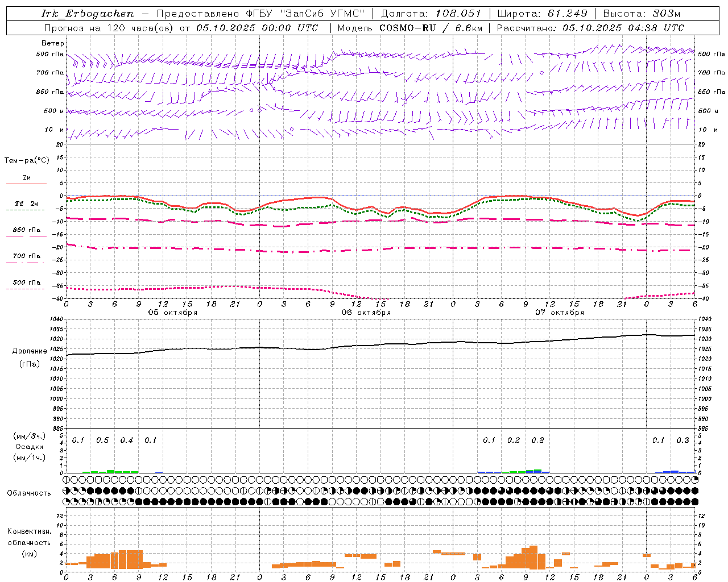Click the 06 октября date label

(x=366, y=313)
